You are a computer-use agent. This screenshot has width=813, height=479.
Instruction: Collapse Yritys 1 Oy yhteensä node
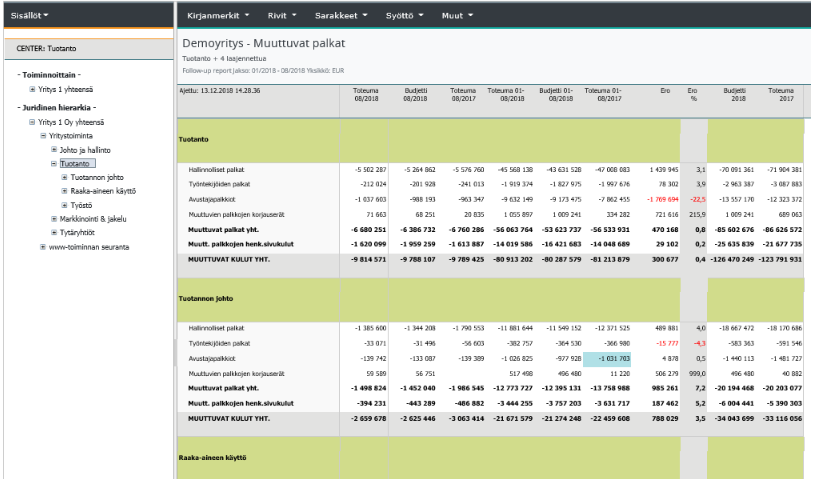(x=32, y=121)
